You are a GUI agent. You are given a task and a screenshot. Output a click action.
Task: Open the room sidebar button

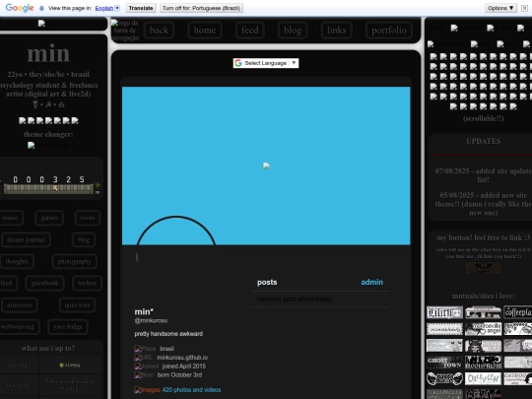[x=88, y=218]
